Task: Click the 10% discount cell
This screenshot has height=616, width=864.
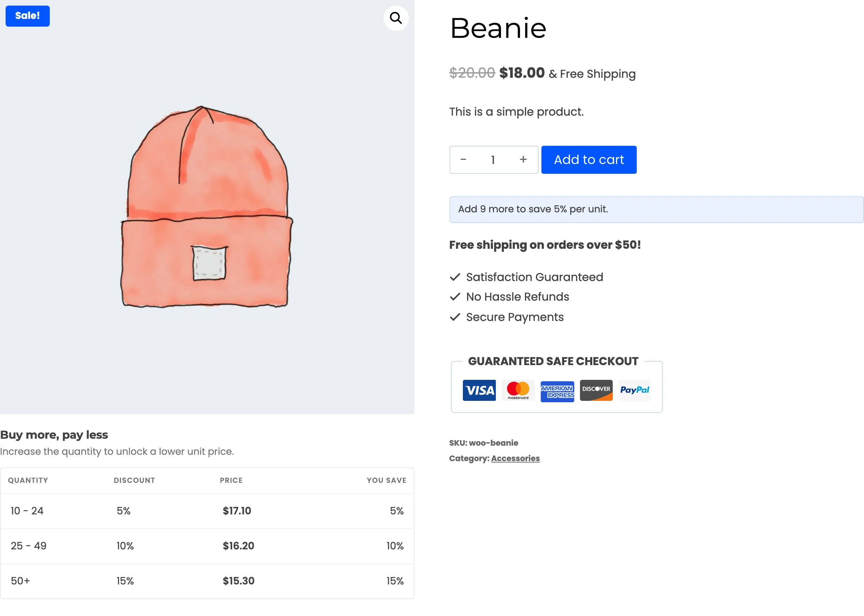Action: pos(125,546)
